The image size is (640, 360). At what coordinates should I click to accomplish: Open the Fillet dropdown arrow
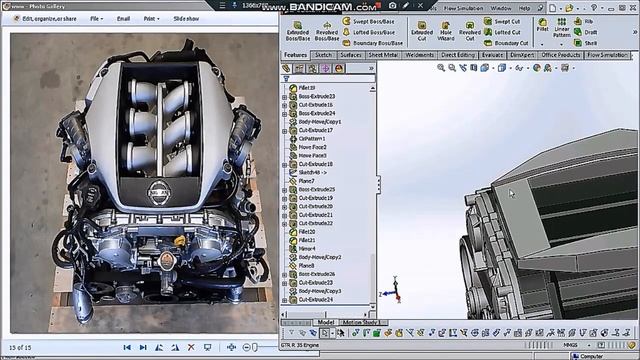[x=542, y=44]
